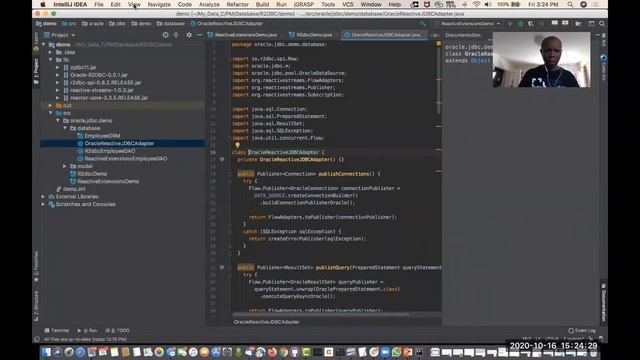
Task: Click Search Everywhere magnifier in IDE toolbar
Action: pyautogui.click(x=602, y=24)
